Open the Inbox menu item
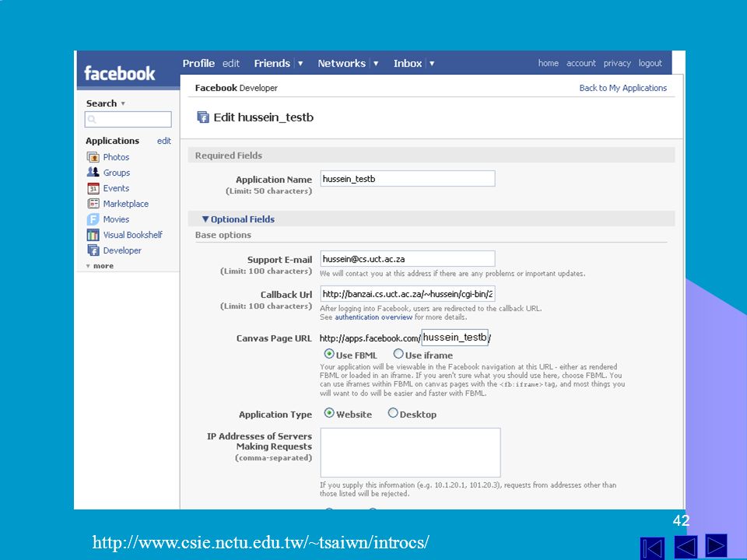This screenshot has width=747, height=560. 408,63
